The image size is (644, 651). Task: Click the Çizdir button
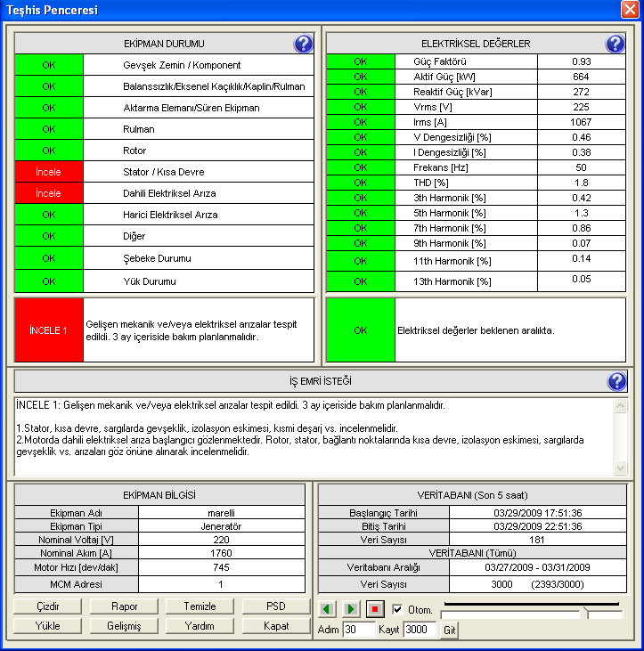(48, 606)
